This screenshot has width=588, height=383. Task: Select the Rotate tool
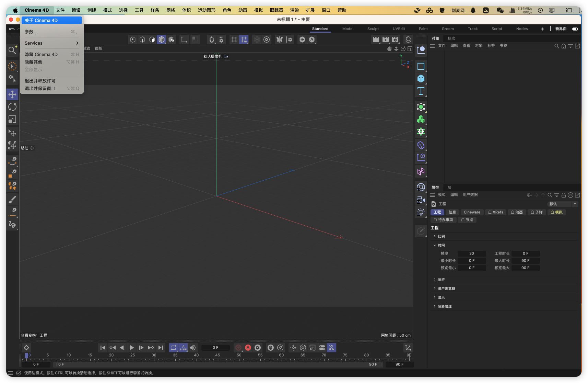(12, 107)
